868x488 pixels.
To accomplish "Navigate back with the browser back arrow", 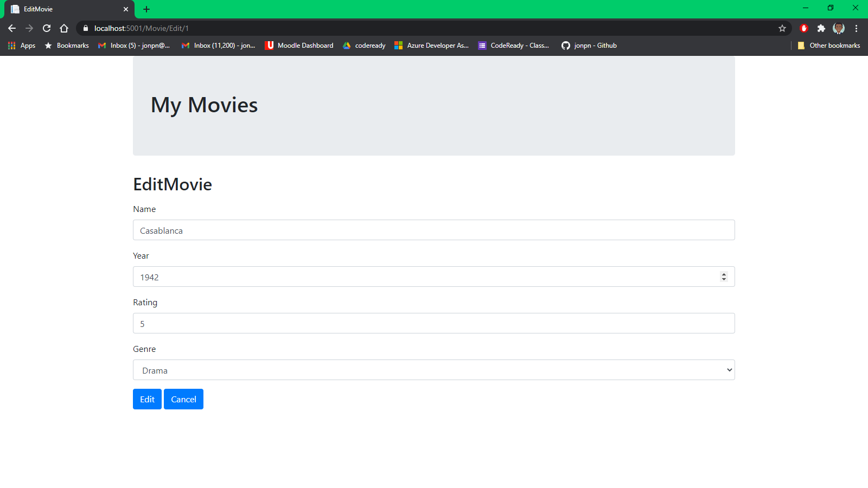I will coord(12,28).
